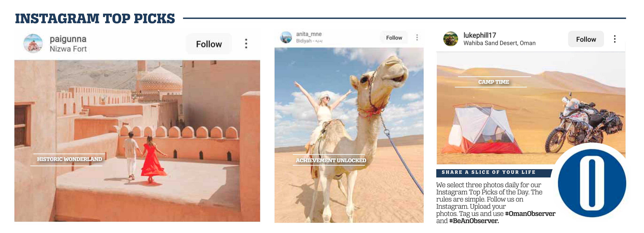Open three-dot menu on paigunna's post
This screenshot has width=644, height=233.
[246, 44]
